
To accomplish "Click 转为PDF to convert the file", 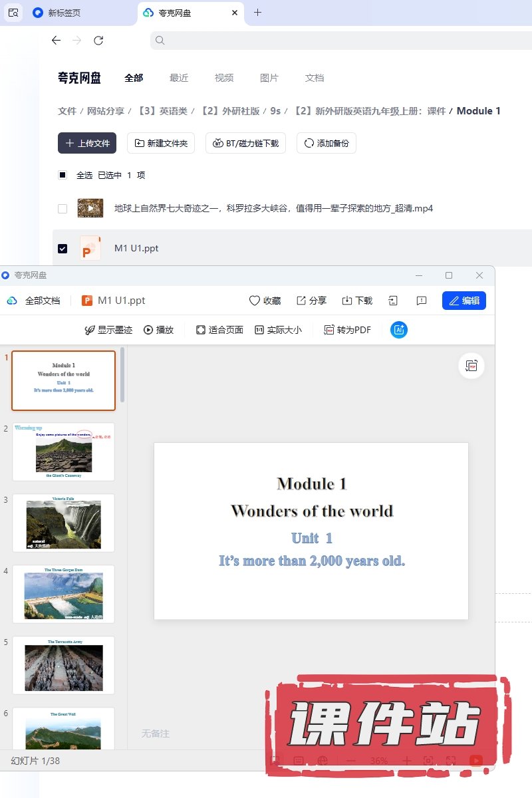I will tap(346, 330).
